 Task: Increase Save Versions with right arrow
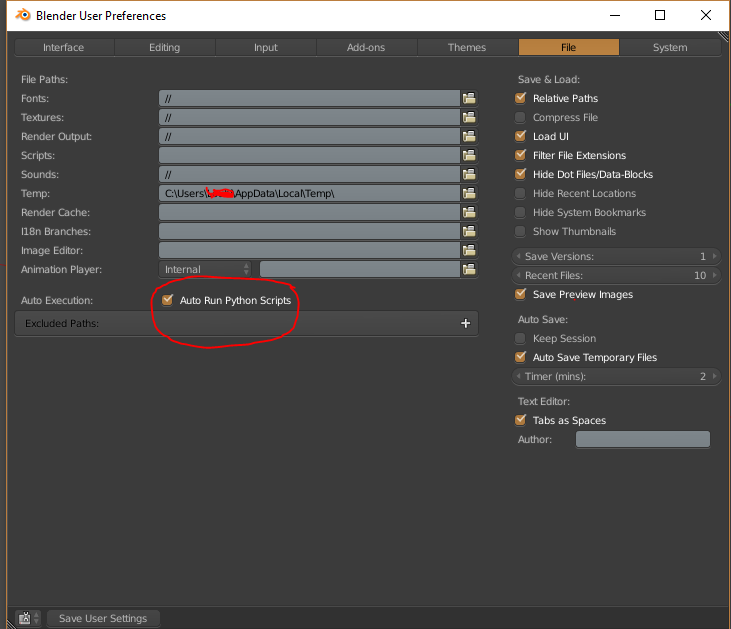[714, 256]
